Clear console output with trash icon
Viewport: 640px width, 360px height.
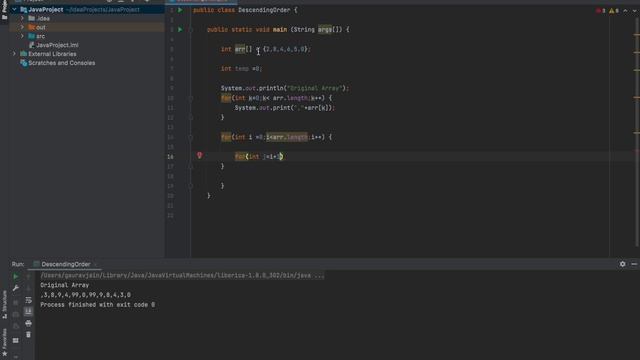[28, 335]
